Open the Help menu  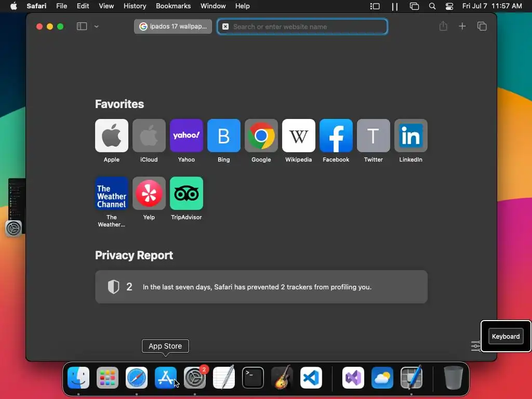242,6
